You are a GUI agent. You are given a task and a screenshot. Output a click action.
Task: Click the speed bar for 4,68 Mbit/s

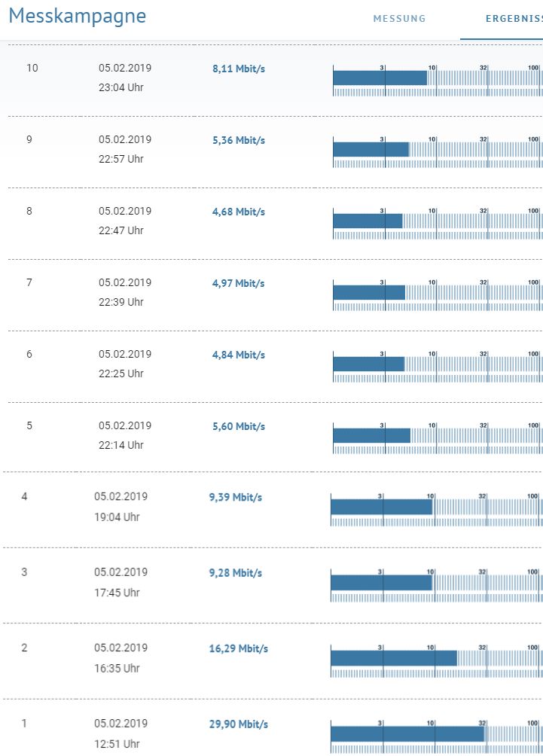(x=368, y=221)
